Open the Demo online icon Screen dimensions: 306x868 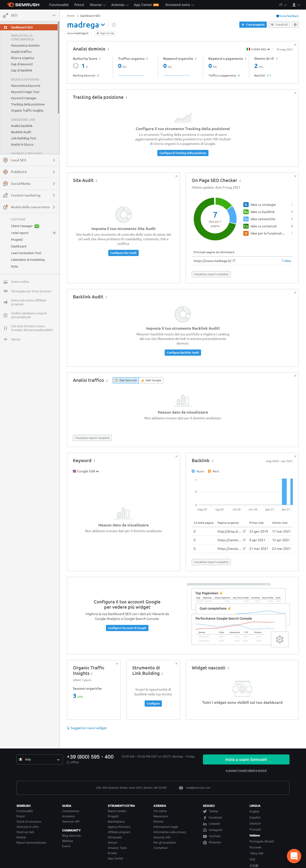[x=5, y=282]
